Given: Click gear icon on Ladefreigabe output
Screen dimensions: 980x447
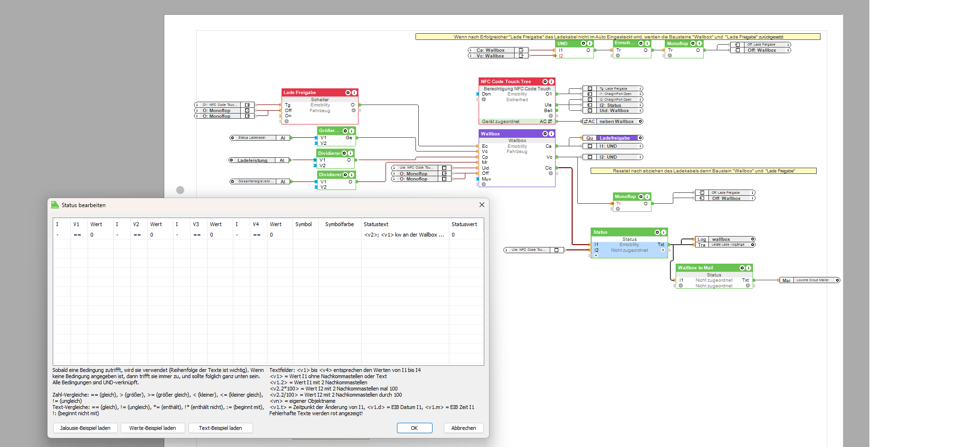Looking at the screenshot, I should point(640,138).
